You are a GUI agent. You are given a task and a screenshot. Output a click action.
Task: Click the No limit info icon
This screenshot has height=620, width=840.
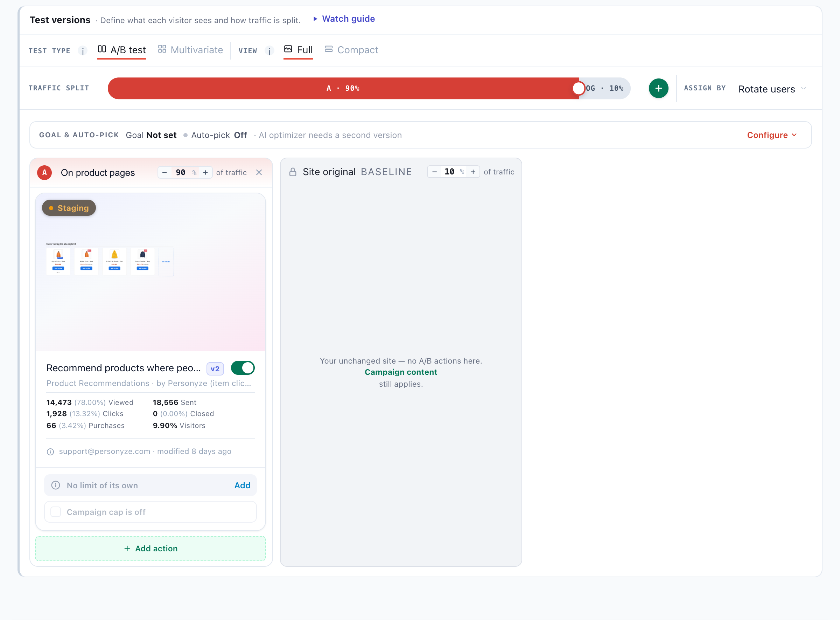click(56, 485)
